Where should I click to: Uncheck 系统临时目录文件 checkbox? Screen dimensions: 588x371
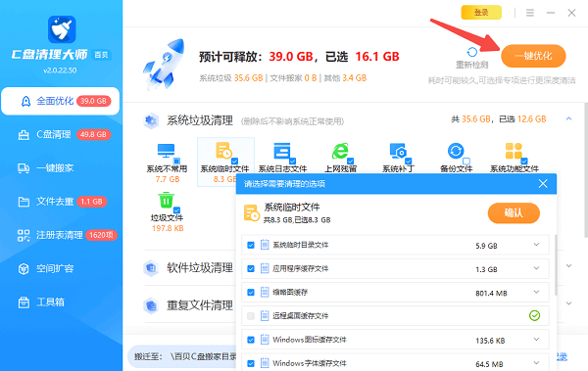251,246
